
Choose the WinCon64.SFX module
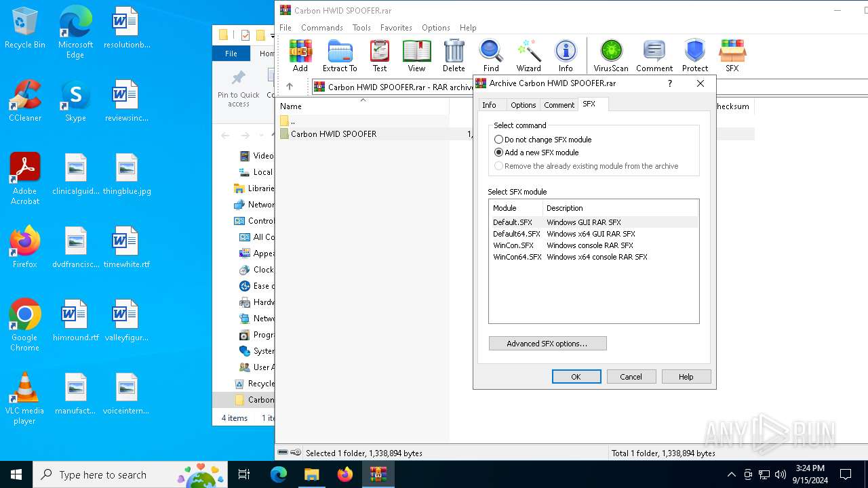[593, 257]
